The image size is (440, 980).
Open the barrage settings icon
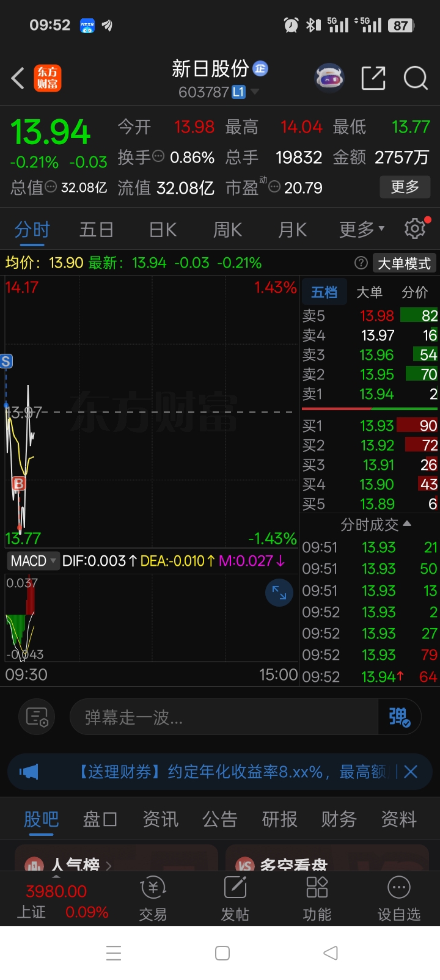[x=37, y=717]
